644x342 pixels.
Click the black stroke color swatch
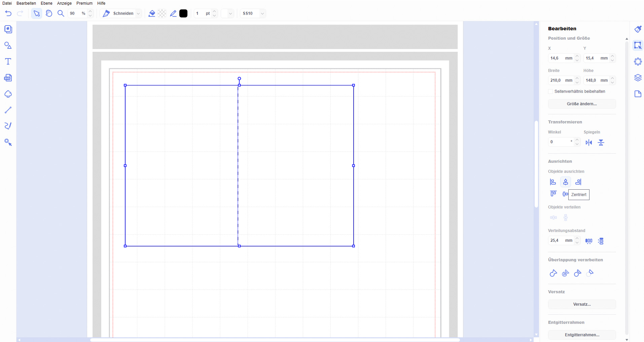pyautogui.click(x=183, y=13)
